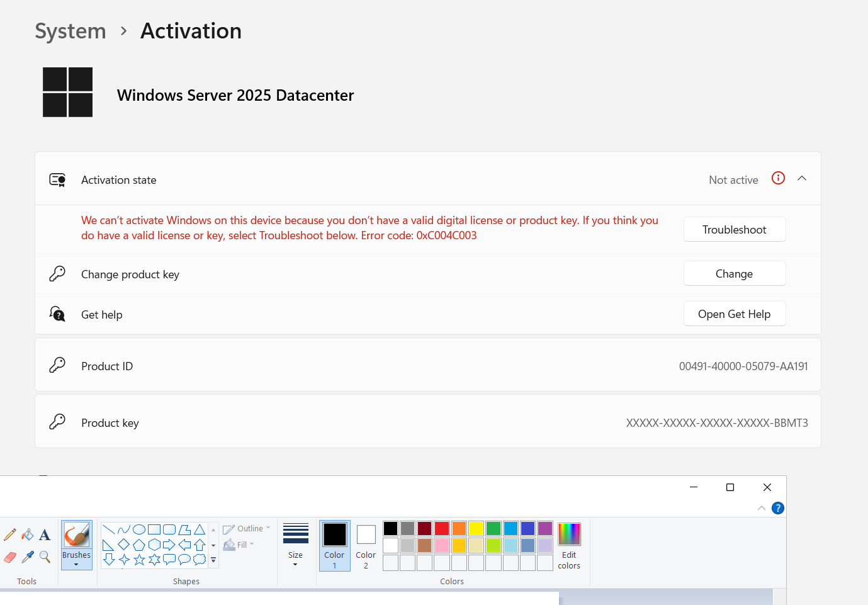The width and height of the screenshot is (868, 605).
Task: Select the Eraser tool in Paint
Action: pyautogui.click(x=10, y=557)
